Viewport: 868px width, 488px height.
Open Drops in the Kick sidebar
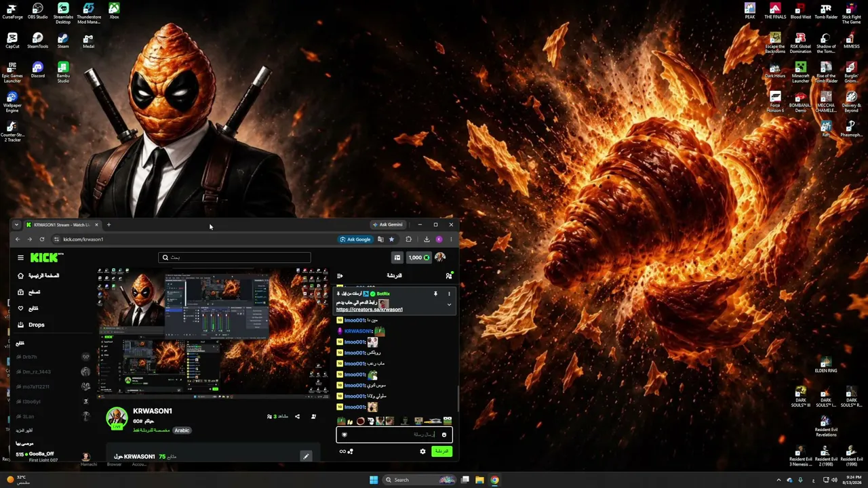click(31, 325)
